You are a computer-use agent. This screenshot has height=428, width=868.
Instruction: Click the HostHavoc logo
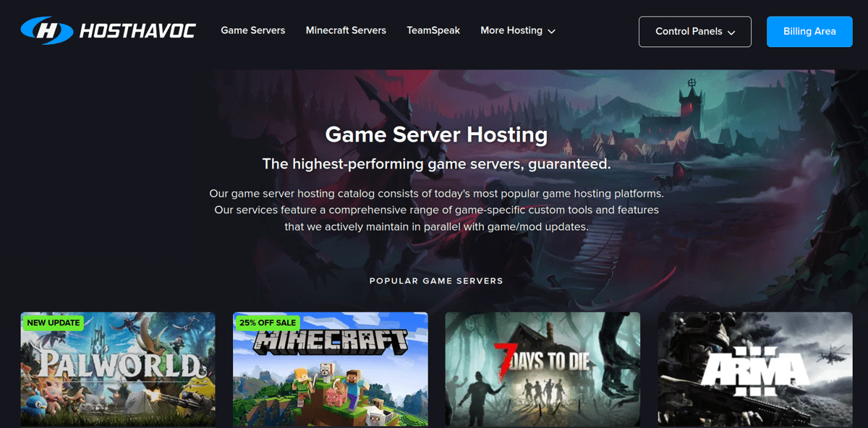[x=109, y=30]
